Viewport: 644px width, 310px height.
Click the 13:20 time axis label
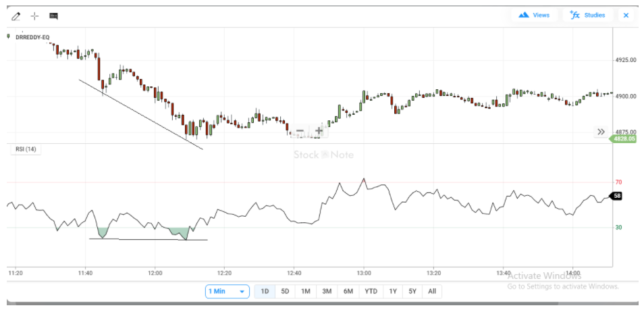(433, 273)
